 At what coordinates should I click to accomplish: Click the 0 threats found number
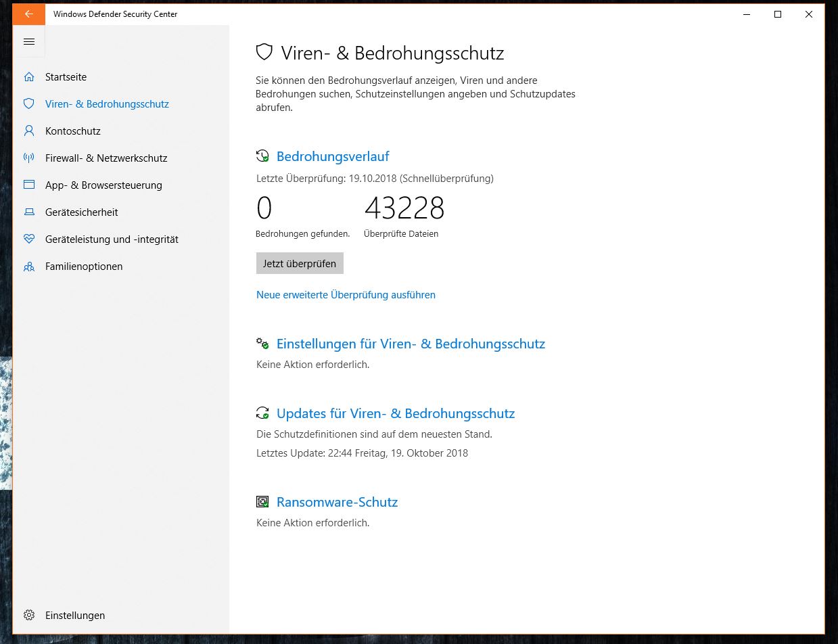tap(264, 208)
